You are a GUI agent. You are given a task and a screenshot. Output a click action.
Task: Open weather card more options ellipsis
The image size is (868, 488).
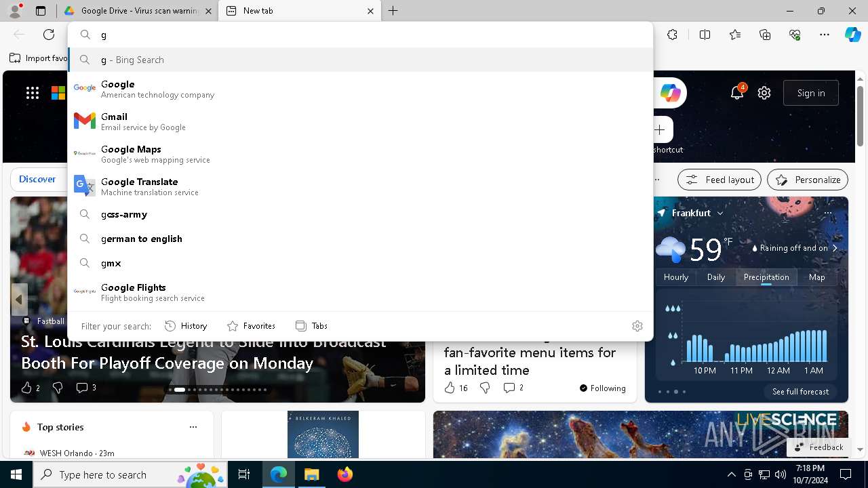coord(827,213)
